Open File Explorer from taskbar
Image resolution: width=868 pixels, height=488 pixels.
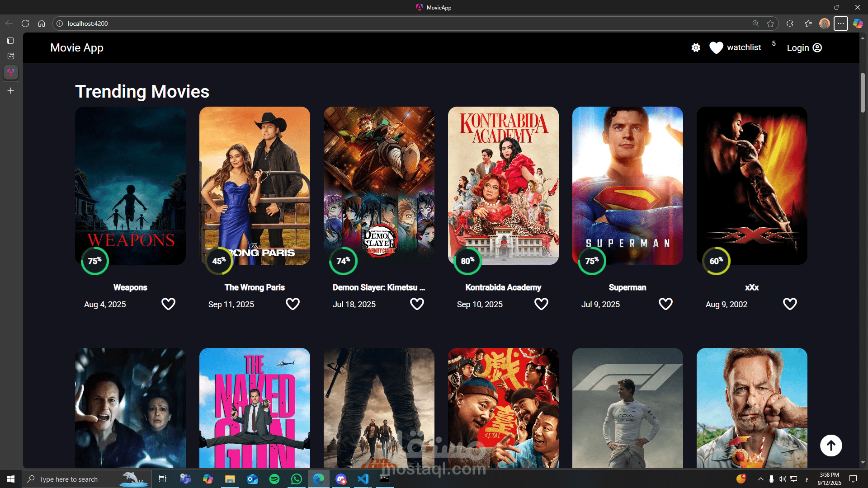click(x=230, y=479)
